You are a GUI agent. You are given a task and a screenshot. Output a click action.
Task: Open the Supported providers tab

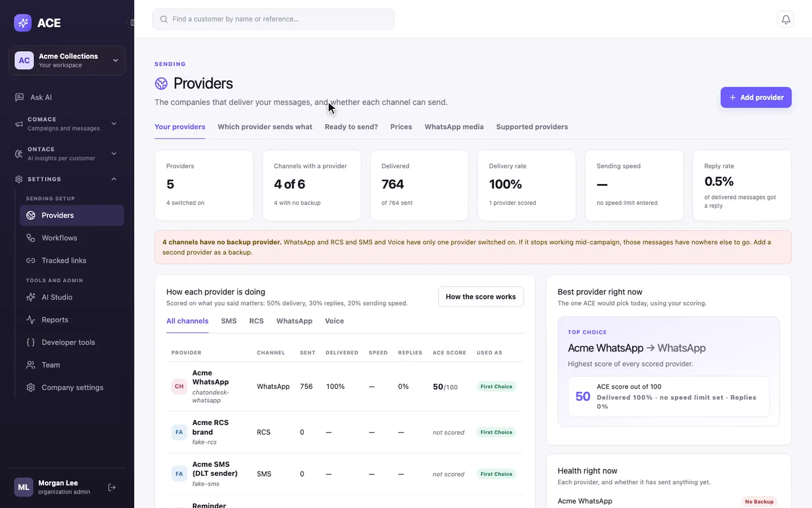(x=532, y=127)
